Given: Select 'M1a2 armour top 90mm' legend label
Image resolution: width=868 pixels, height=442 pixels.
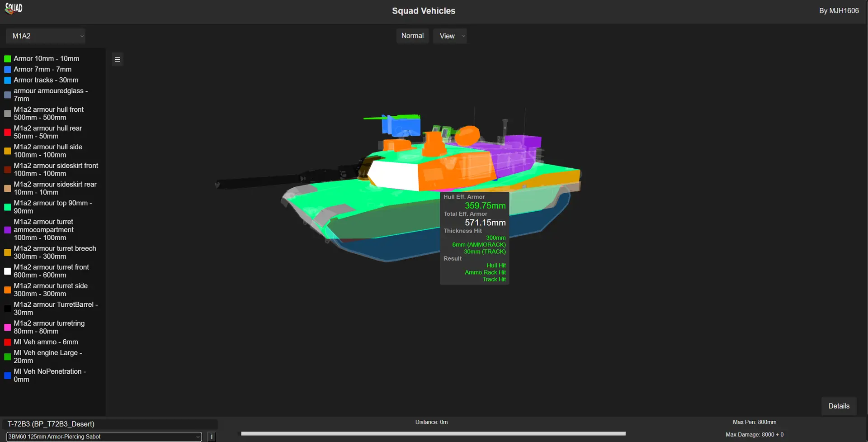Looking at the screenshot, I should [x=53, y=207].
